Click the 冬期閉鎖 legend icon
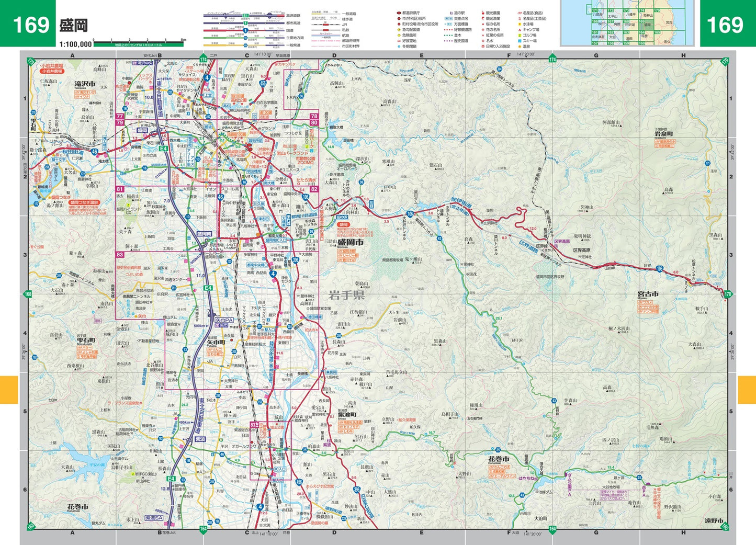The image size is (756, 545). tap(399, 47)
